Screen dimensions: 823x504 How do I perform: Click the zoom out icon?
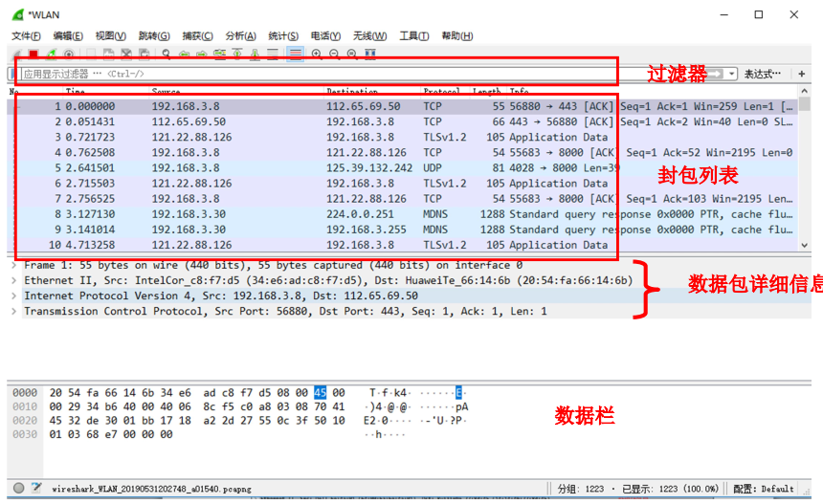[x=334, y=55]
